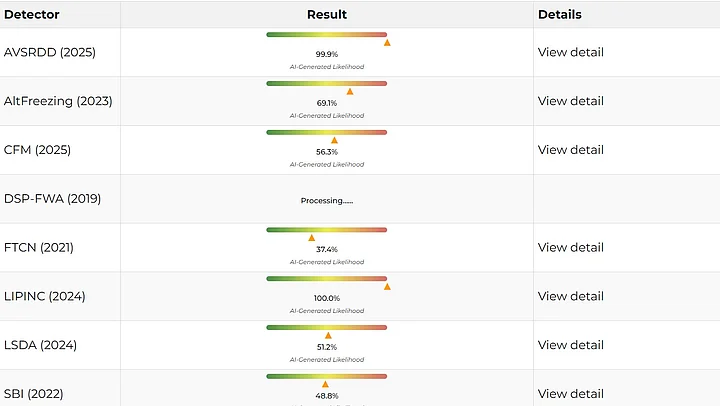Click the LIPINC 100.0% likelihood bar
The height and width of the screenshot is (406, 720).
pos(326,278)
